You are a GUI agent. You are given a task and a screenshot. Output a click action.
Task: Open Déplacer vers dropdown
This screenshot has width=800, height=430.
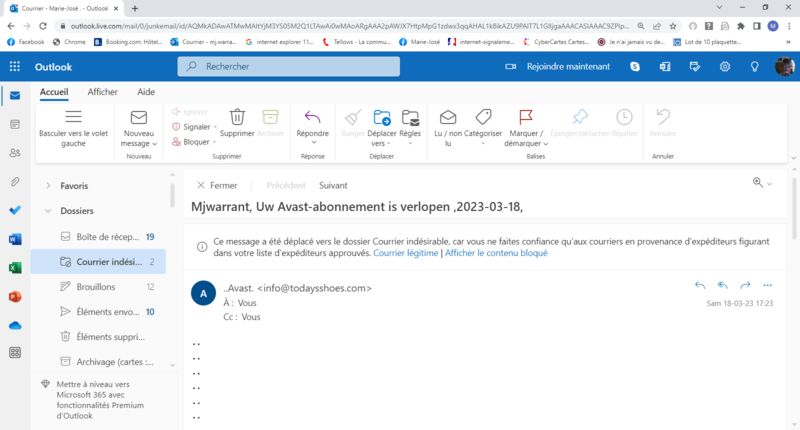(389, 144)
